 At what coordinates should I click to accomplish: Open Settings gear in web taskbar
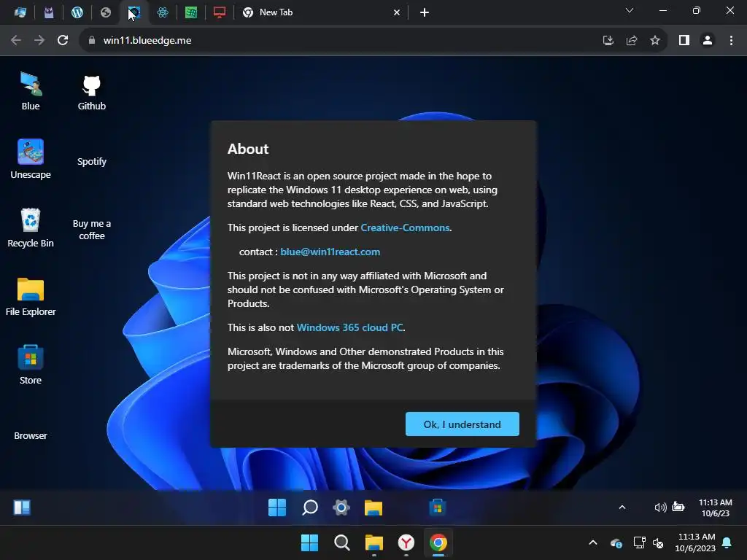tap(341, 507)
